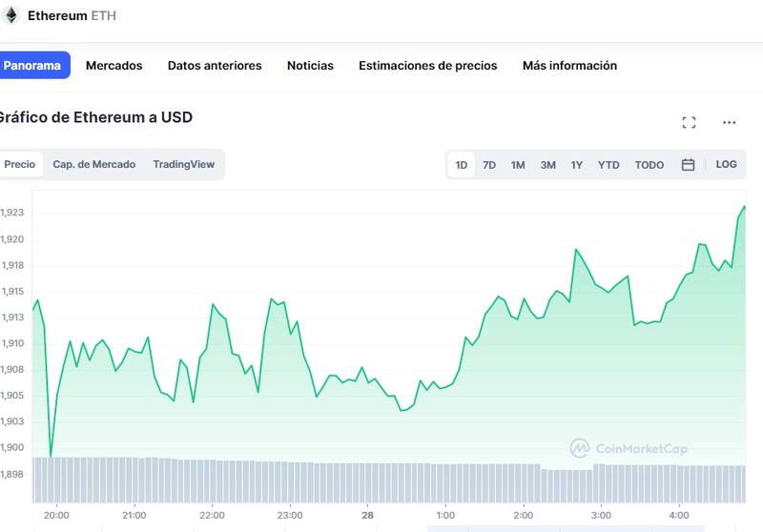This screenshot has height=532, width=763.
Task: Open Estimaciones de precios tab
Action: (x=427, y=66)
